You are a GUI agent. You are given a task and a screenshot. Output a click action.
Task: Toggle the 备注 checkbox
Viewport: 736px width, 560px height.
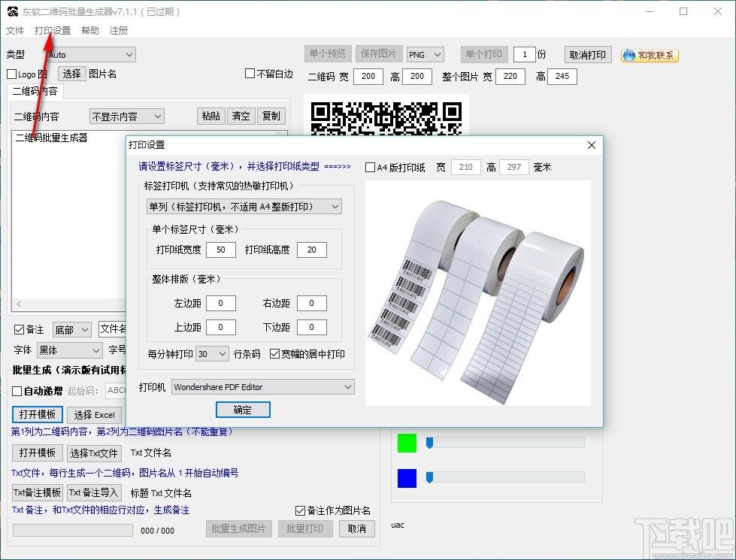click(19, 329)
